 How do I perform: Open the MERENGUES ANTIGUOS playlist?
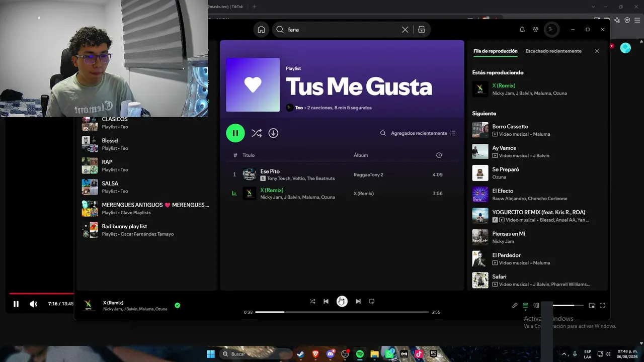click(146, 209)
